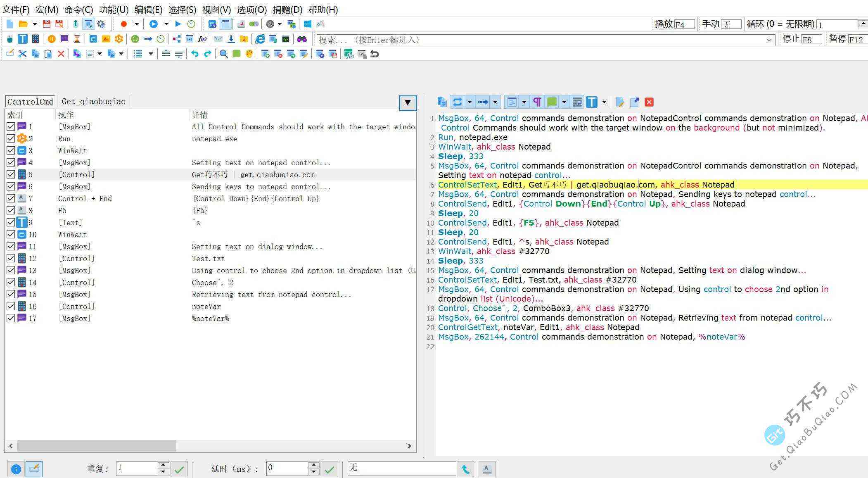Screen dimensions: 868x478
Task: Click the image search picture icon
Action: click(106, 39)
